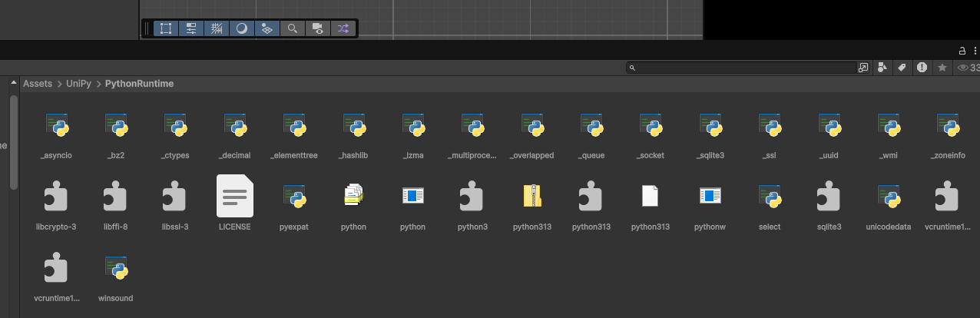The height and width of the screenshot is (318, 980).
Task: Select the _multiprocessing file
Action: point(472,137)
